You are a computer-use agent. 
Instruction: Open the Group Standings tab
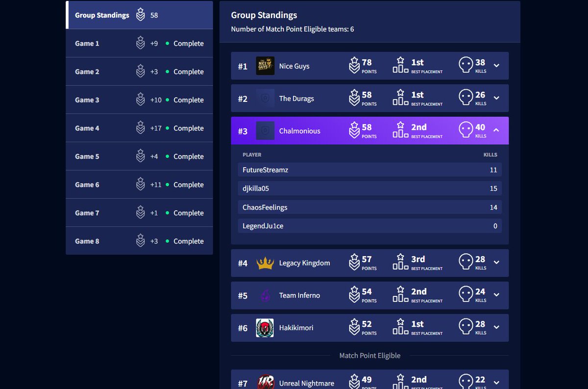pyautogui.click(x=139, y=15)
